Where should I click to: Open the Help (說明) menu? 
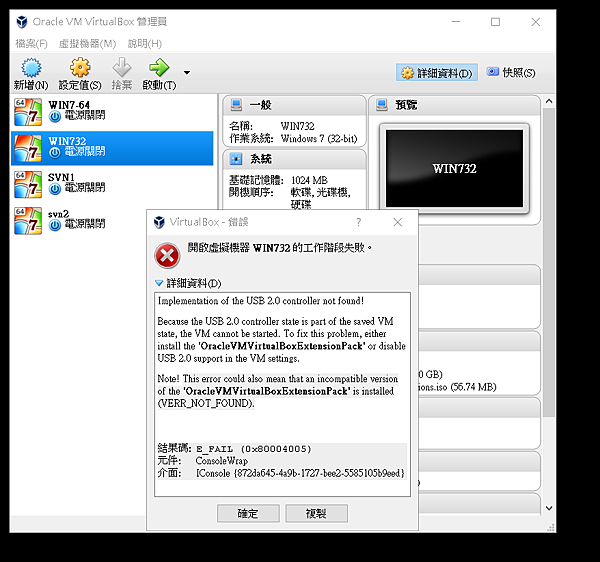(x=145, y=44)
